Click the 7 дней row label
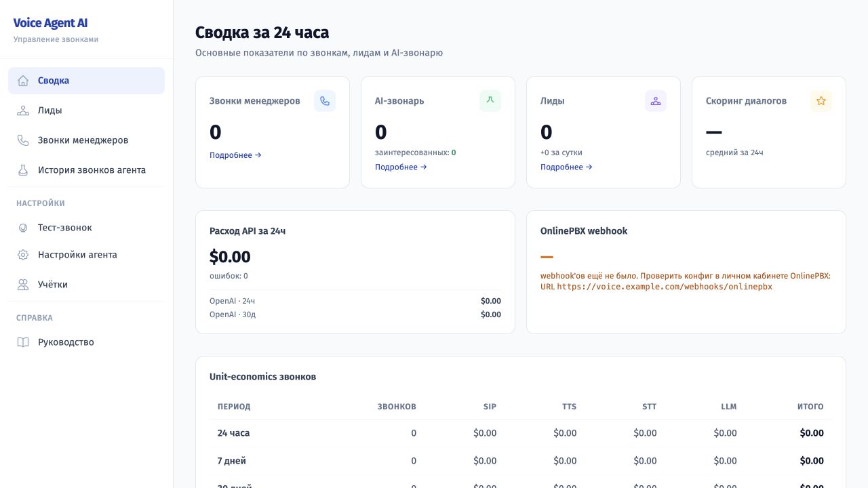This screenshot has height=488, width=868. pos(232,461)
